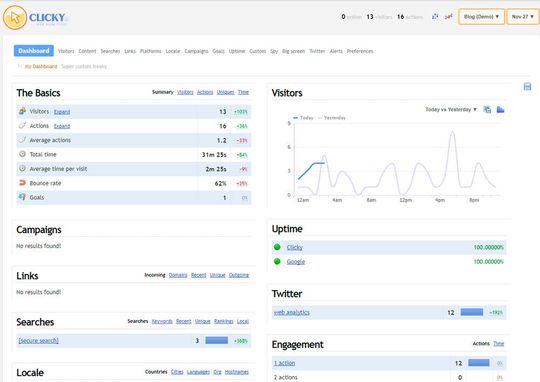This screenshot has height=382, width=540.
Task: Expand the Visitors row in The Basics
Action: (x=62, y=112)
